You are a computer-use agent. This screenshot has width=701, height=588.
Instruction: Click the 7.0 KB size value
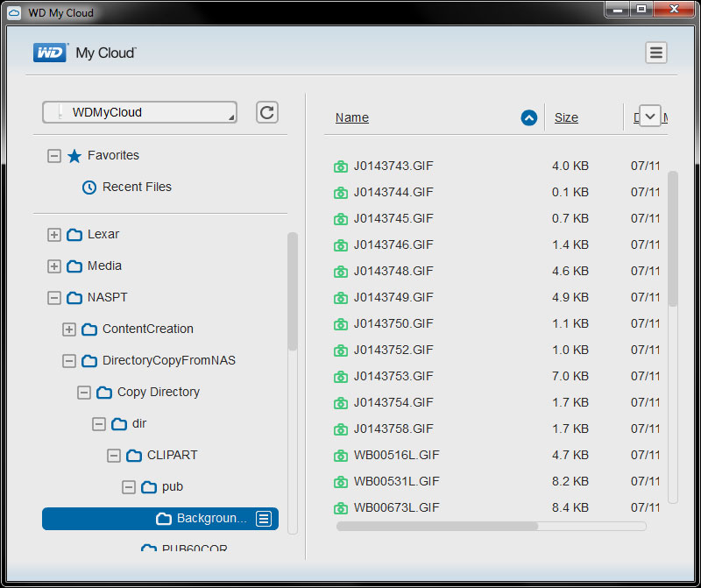point(570,377)
